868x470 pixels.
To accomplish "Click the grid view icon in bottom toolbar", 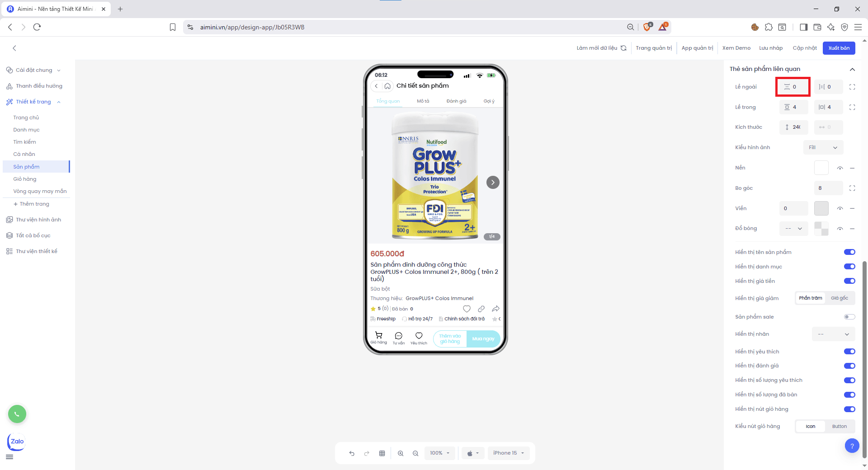I will click(x=382, y=453).
